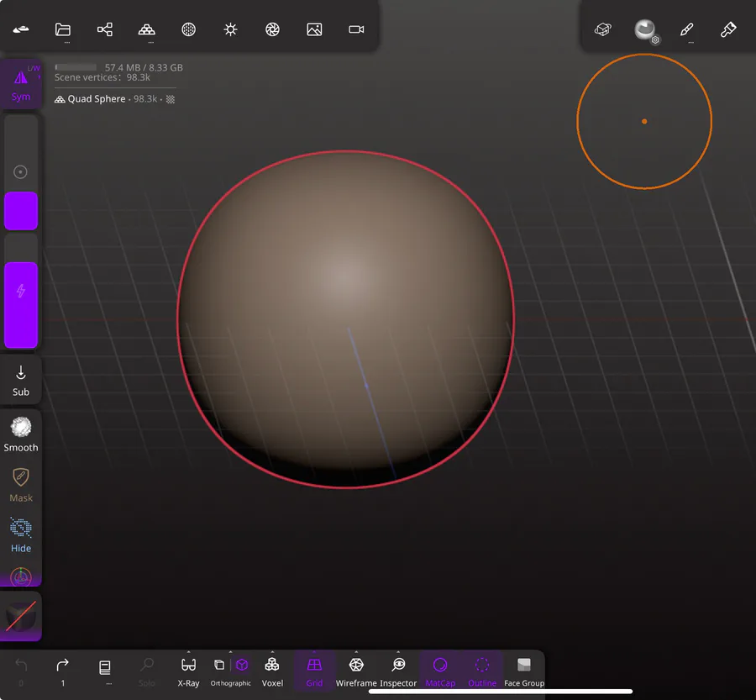Click the iPad home indicator bar
This screenshot has height=700, width=756.
501,692
